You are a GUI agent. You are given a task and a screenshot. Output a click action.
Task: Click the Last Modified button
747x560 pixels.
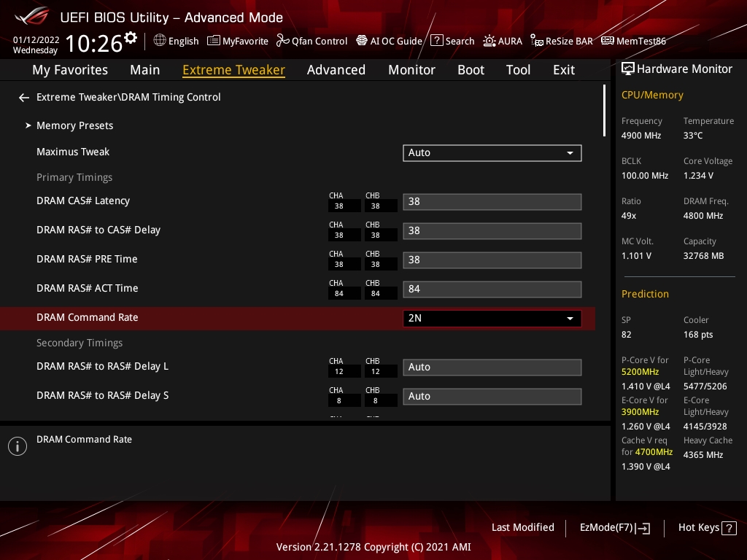522,527
